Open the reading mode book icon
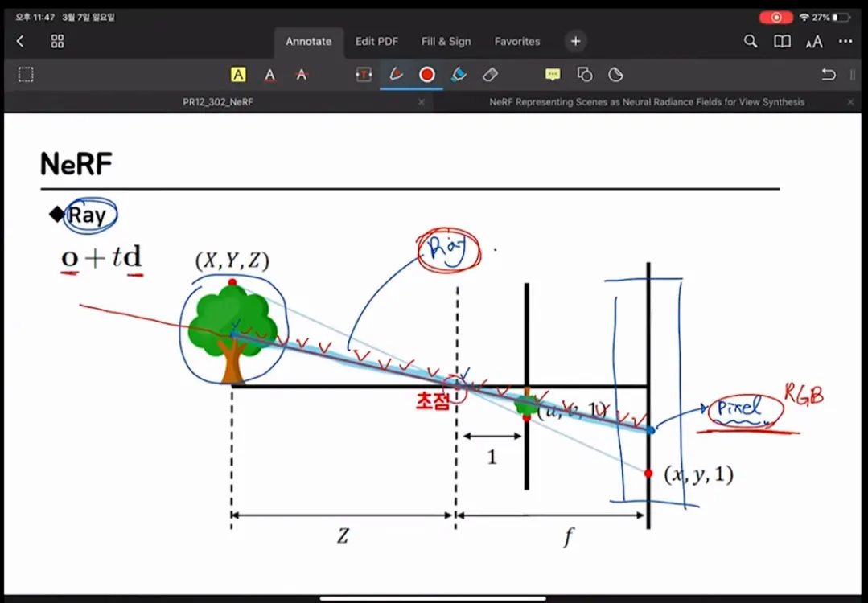Image resolution: width=868 pixels, height=603 pixels. [x=782, y=42]
